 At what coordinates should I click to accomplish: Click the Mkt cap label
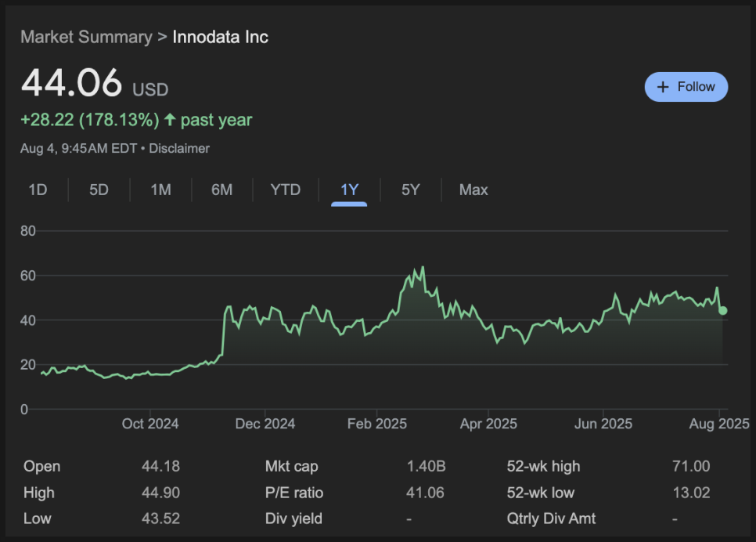tap(291, 467)
